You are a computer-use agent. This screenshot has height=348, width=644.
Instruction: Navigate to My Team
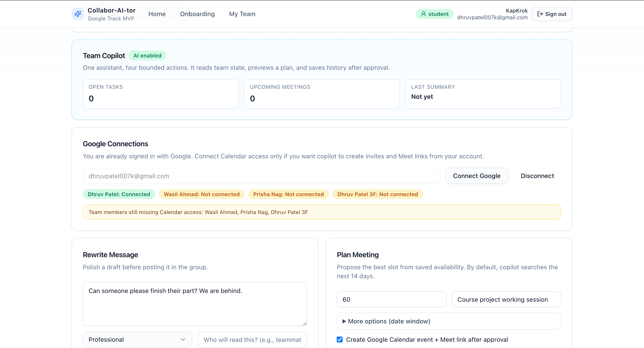coord(242,14)
